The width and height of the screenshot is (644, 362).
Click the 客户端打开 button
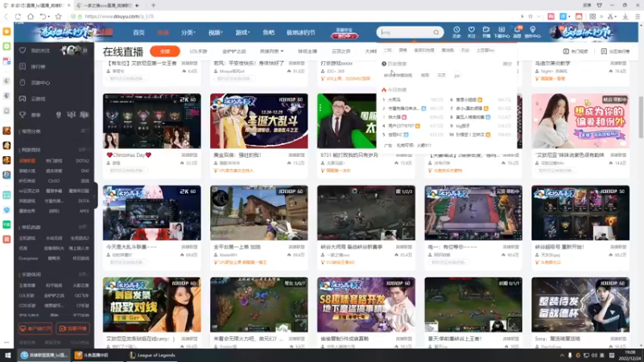pyautogui.click(x=35, y=329)
